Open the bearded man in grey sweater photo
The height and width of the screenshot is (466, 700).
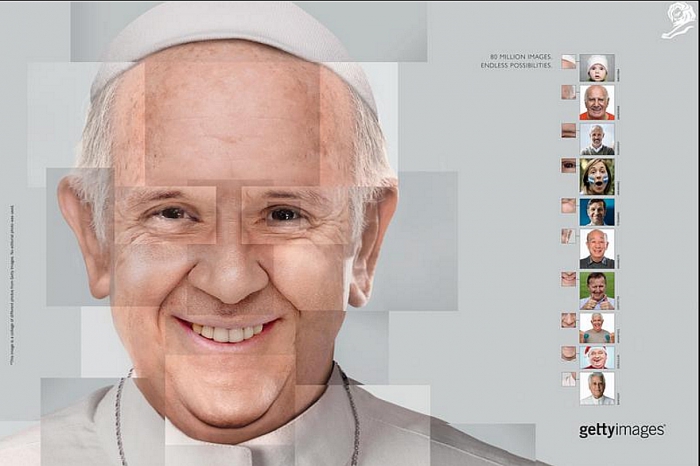(597, 139)
